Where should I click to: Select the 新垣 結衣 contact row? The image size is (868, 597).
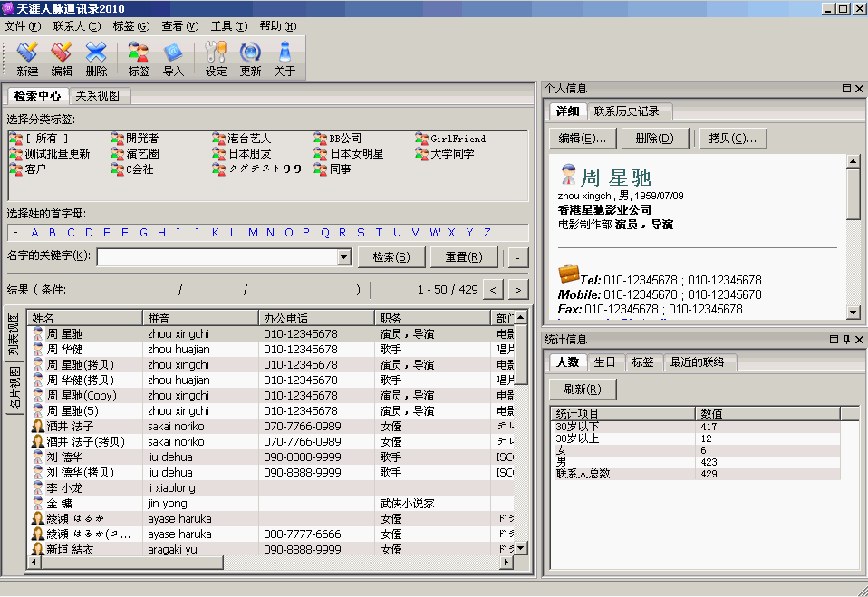pos(271,549)
